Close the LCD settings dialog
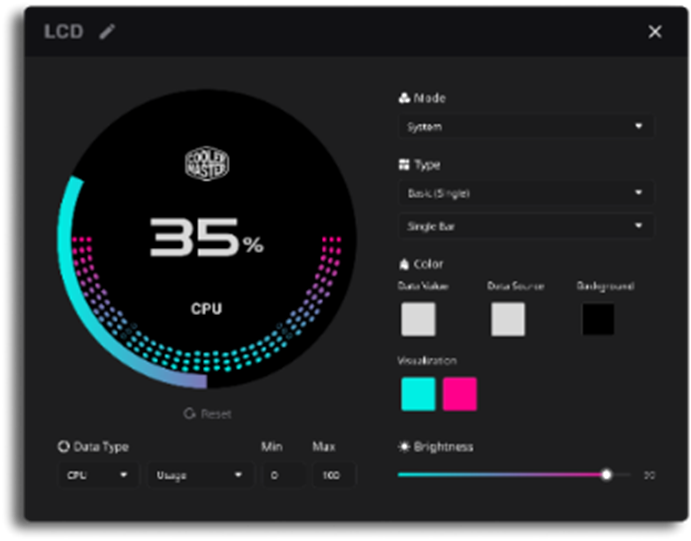 [655, 32]
